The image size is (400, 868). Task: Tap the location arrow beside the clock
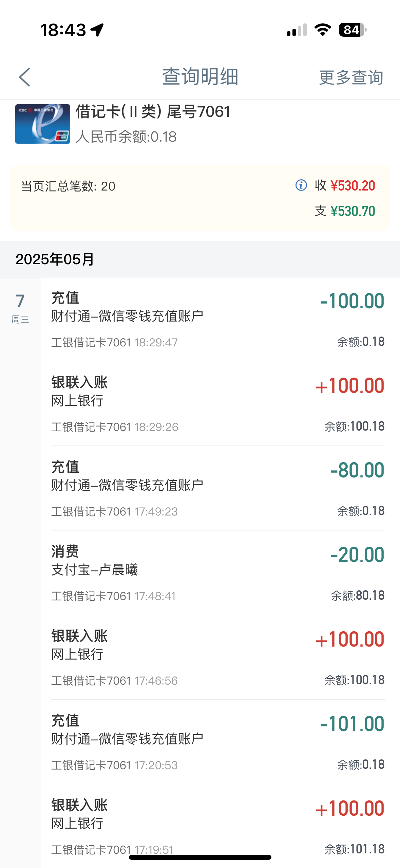pyautogui.click(x=97, y=30)
